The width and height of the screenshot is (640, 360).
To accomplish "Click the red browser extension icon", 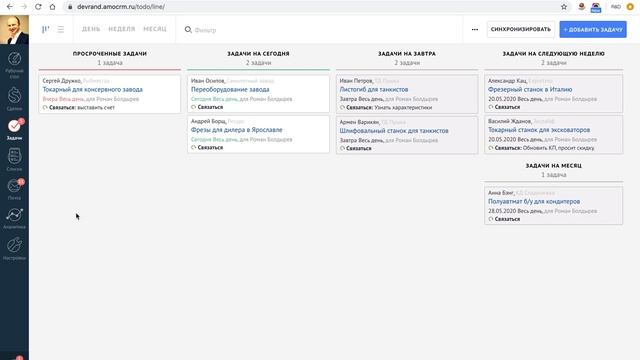I will coord(582,7).
